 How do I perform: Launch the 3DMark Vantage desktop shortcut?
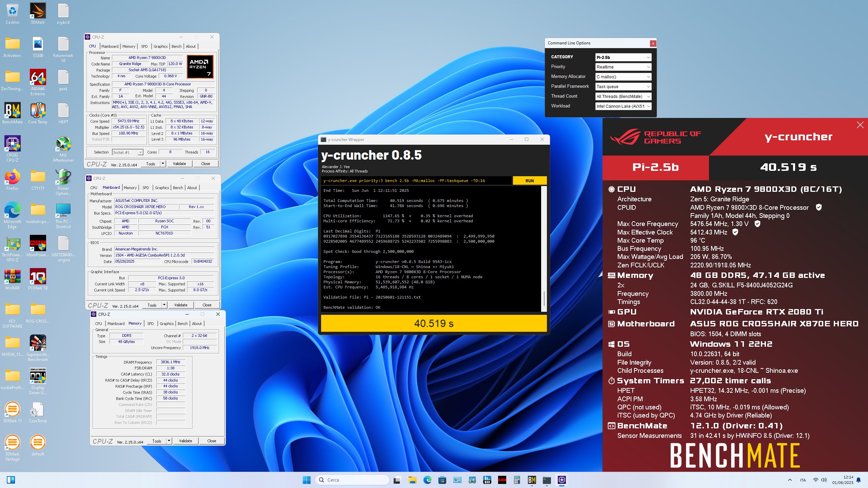[12, 448]
